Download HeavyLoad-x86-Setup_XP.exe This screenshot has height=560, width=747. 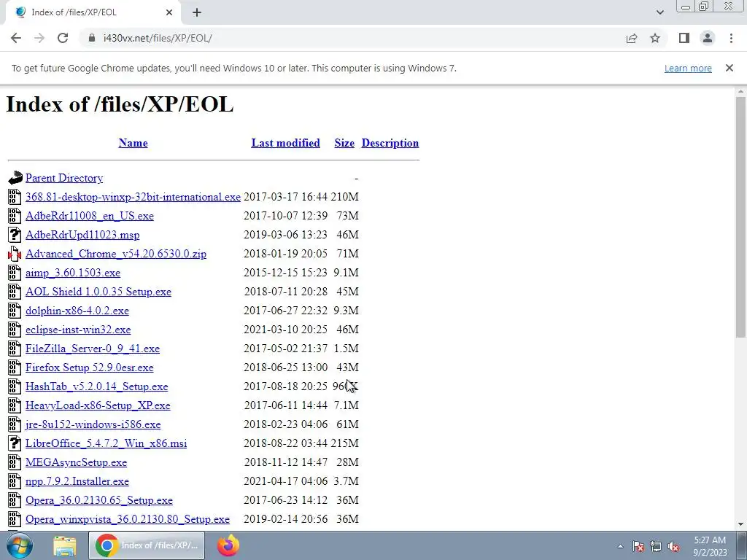(x=98, y=405)
